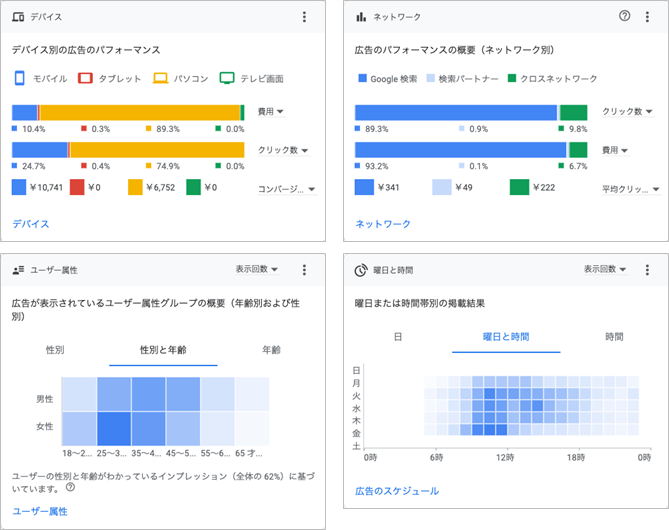The width and height of the screenshot is (669, 530).
Task: Click the 24.7% mobile clicks percentage
Action: (x=34, y=166)
